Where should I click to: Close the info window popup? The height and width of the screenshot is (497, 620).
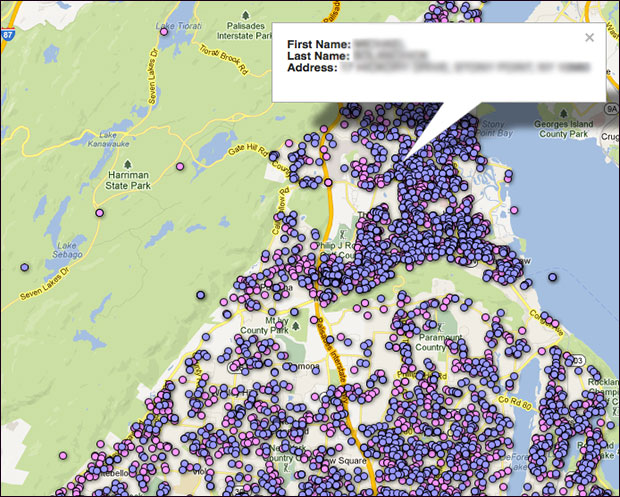click(589, 38)
